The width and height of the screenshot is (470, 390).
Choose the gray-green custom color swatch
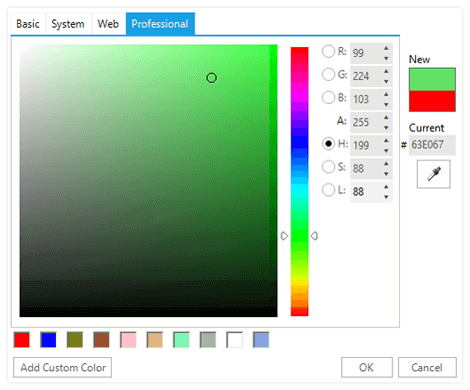208,340
